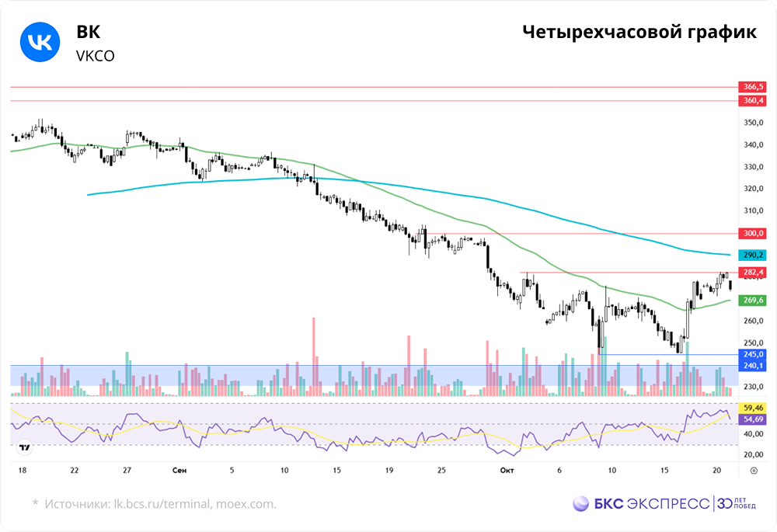The image size is (777, 532).
Task: Click the 240,1 dropdown price tag
Action: coord(752,365)
